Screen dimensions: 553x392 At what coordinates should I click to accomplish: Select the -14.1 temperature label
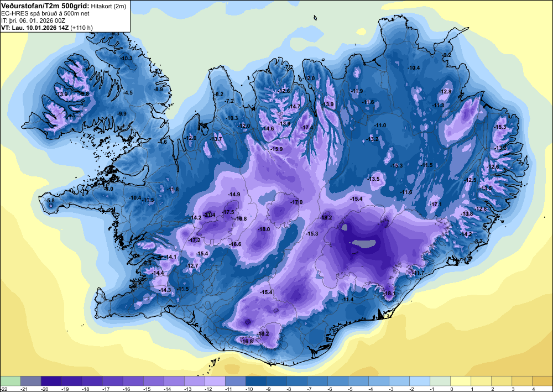[x=170, y=257]
